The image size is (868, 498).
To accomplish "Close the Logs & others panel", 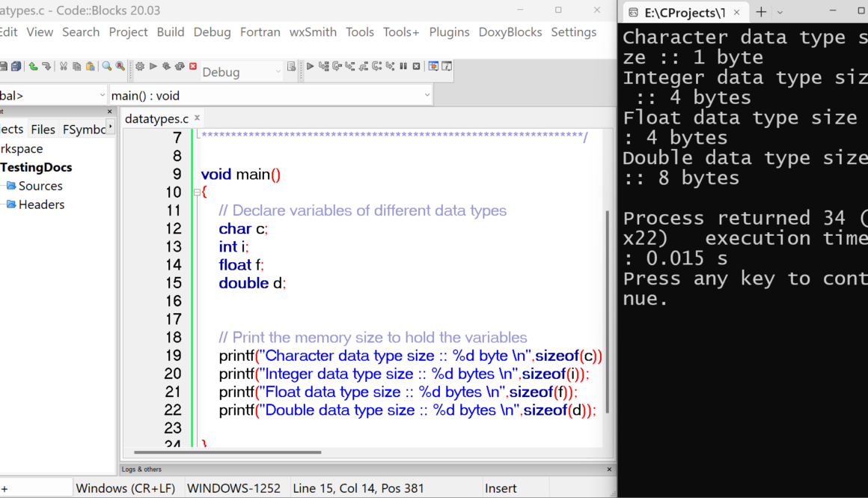I will (x=611, y=469).
